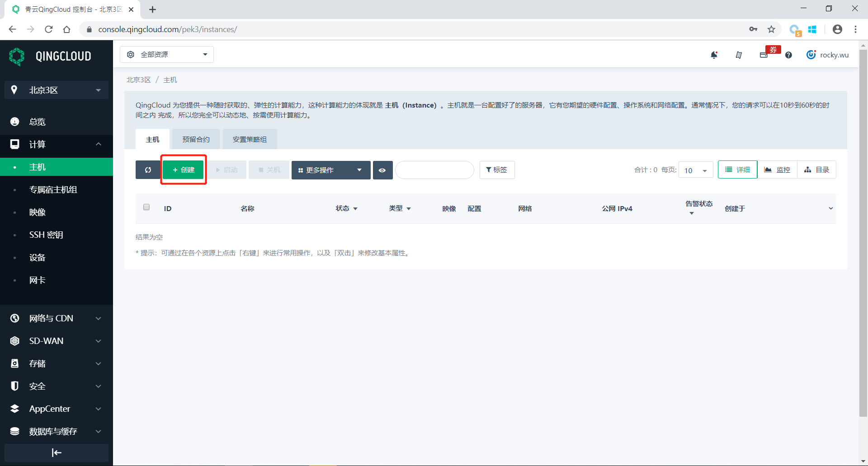Click the 安全 shield icon
This screenshot has width=868, height=466.
pyautogui.click(x=15, y=386)
